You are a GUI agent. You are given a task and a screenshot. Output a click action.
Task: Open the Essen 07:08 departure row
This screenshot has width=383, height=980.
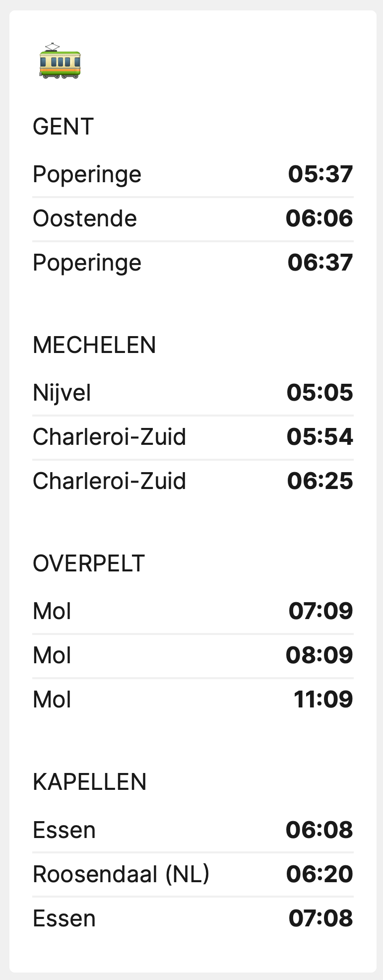pos(192,918)
